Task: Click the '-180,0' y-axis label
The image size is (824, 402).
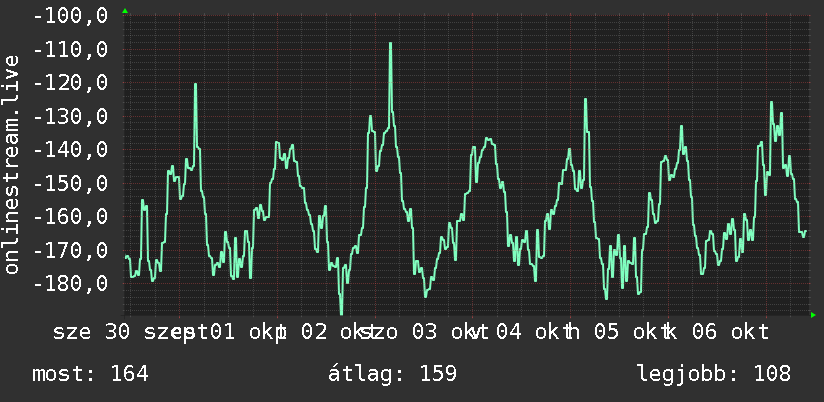Action: click(70, 283)
